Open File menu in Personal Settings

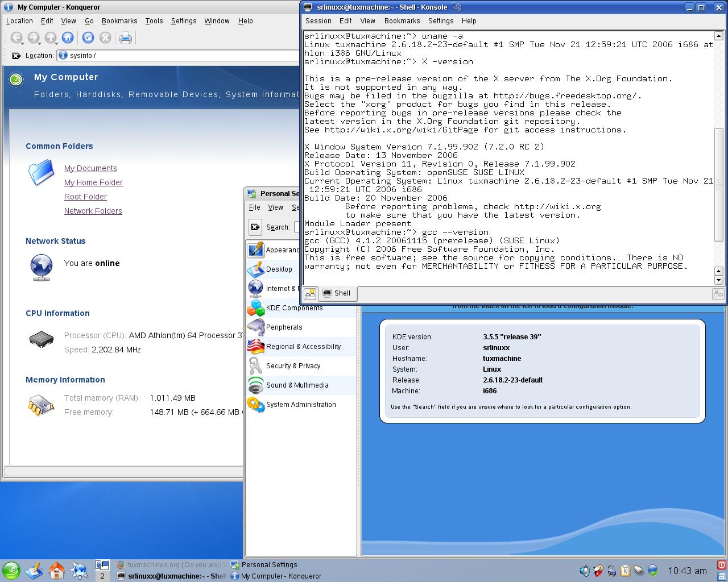(255, 207)
